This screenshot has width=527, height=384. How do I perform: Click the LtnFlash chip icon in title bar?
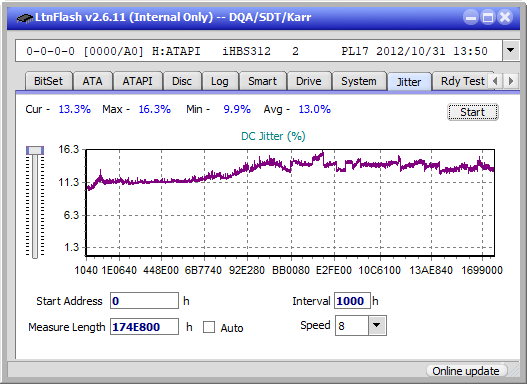[x=25, y=18]
